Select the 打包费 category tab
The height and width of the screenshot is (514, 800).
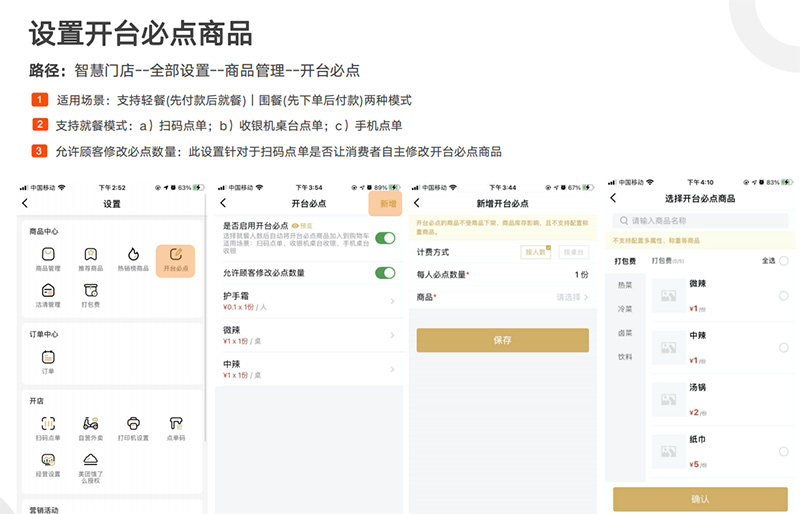625,261
